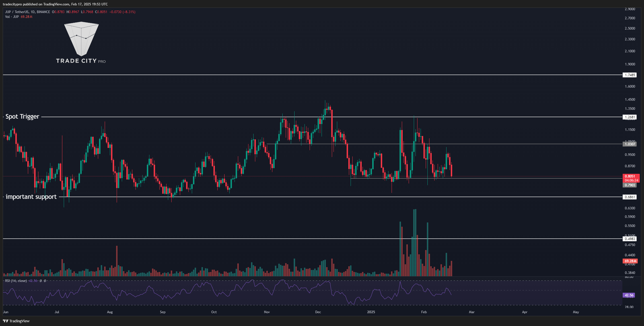The image size is (644, 326).
Task: Click the Apr label on time axis
Action: (x=525, y=312)
